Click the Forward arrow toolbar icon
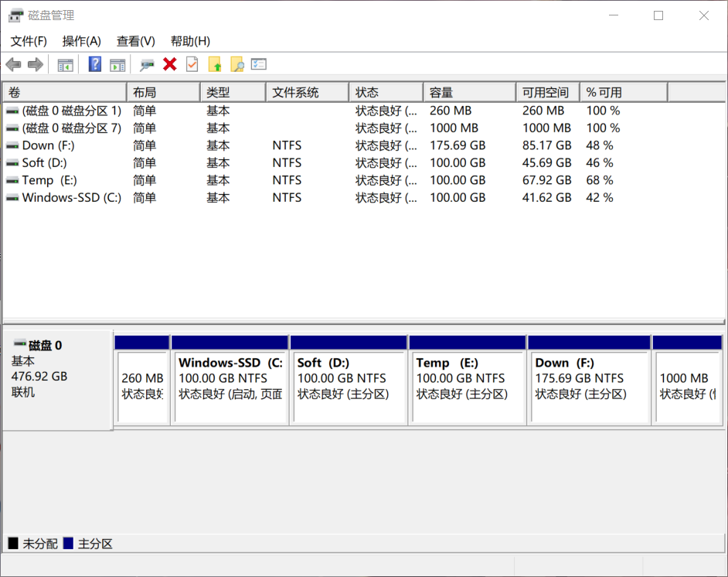The width and height of the screenshot is (728, 577). coord(36,64)
